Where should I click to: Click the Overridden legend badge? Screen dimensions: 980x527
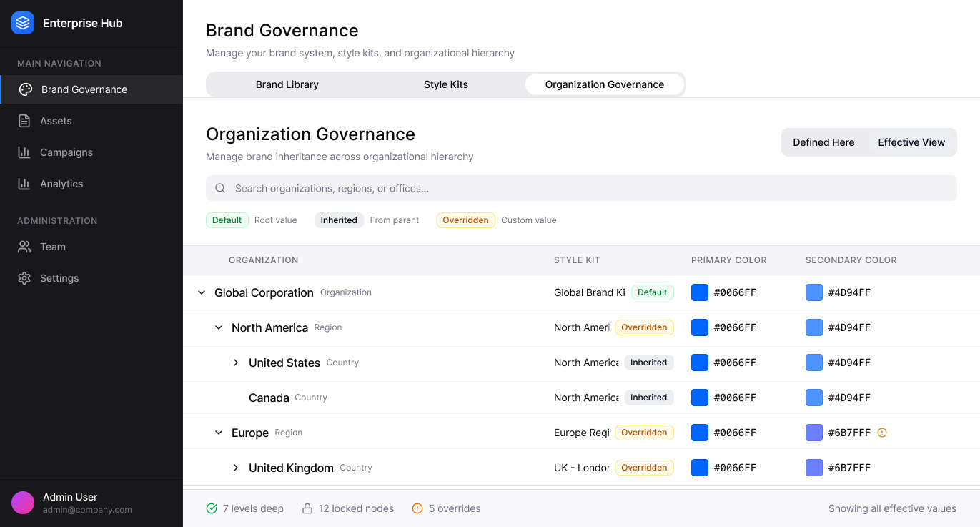coord(465,220)
